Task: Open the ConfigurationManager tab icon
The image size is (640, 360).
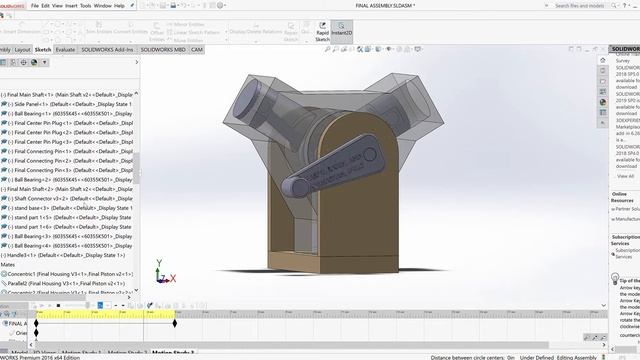Action: [13, 62]
